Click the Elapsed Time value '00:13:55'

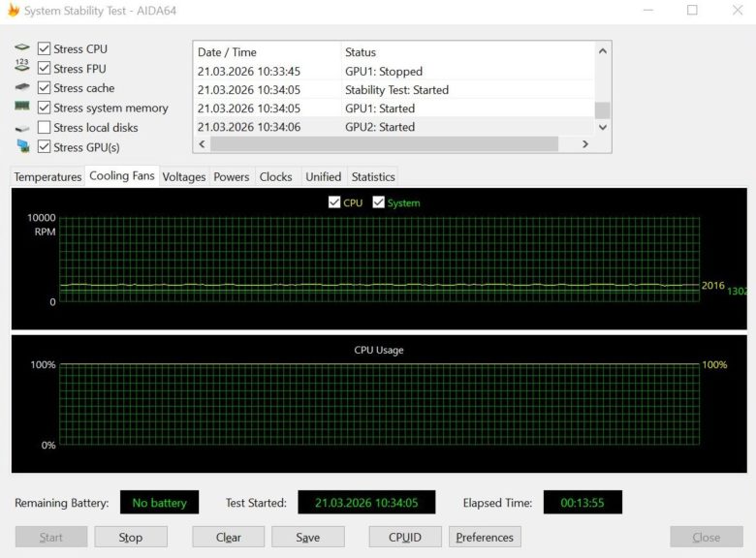coord(583,503)
